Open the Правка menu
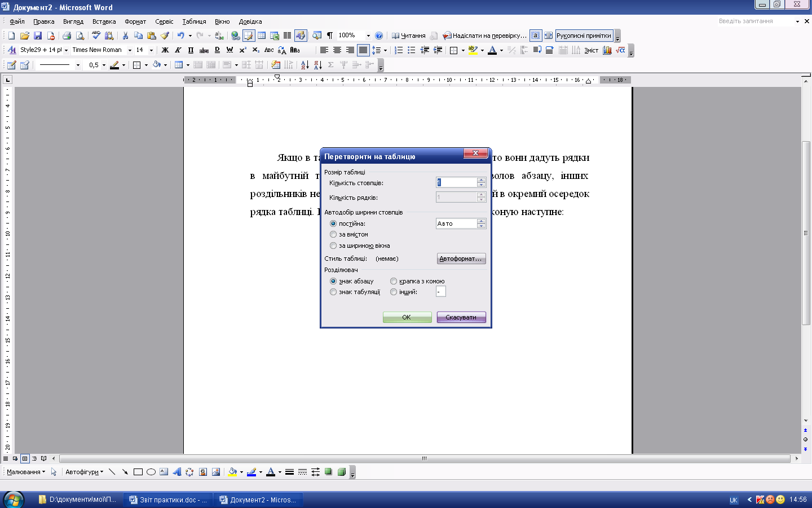Image resolution: width=812 pixels, height=508 pixels. tap(43, 21)
